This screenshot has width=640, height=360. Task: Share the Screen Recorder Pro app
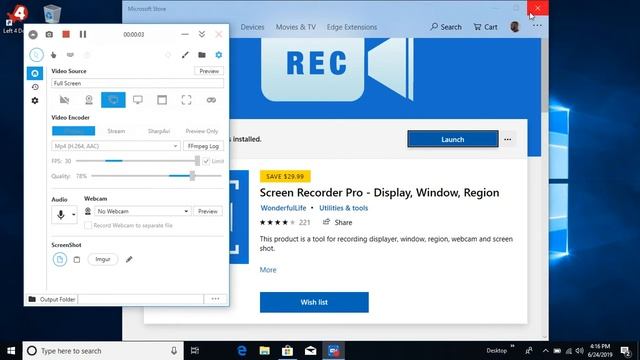338,222
